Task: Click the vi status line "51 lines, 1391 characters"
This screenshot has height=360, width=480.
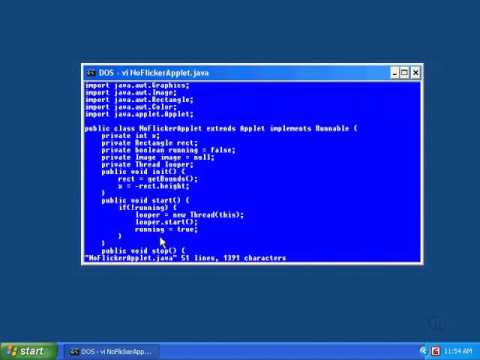Action: [233, 258]
